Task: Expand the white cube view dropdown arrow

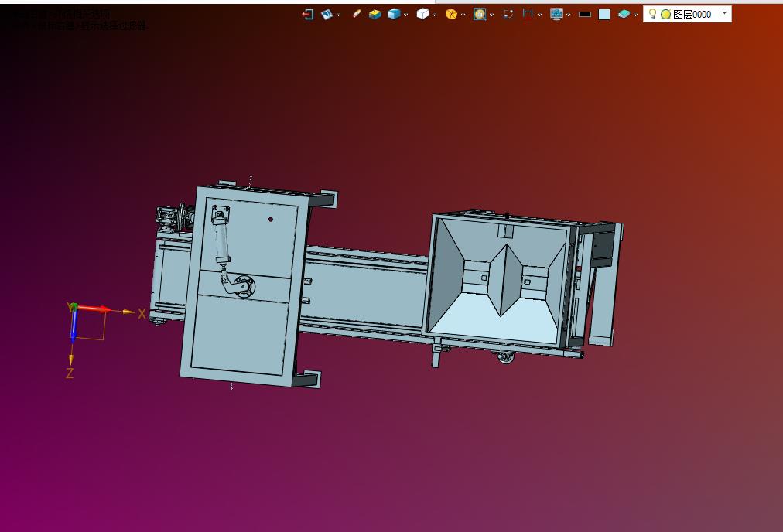Action: point(434,15)
